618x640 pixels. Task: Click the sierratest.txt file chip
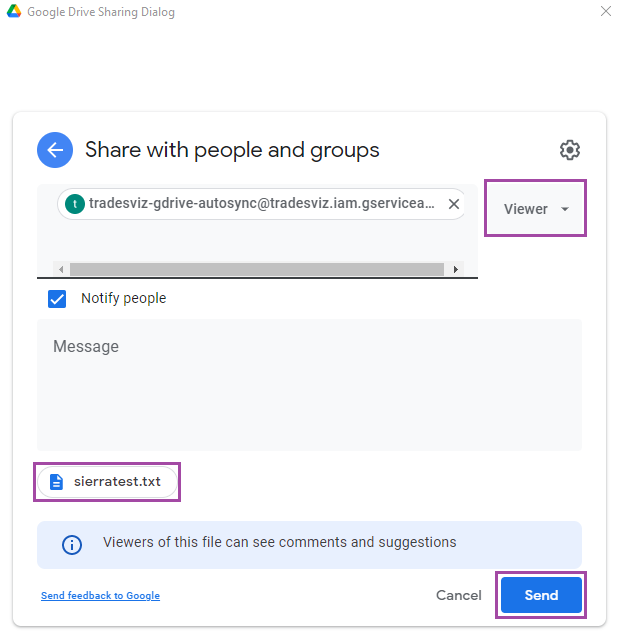[107, 482]
